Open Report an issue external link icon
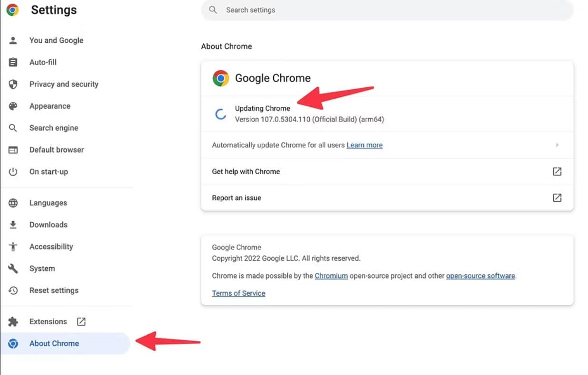 pos(557,198)
